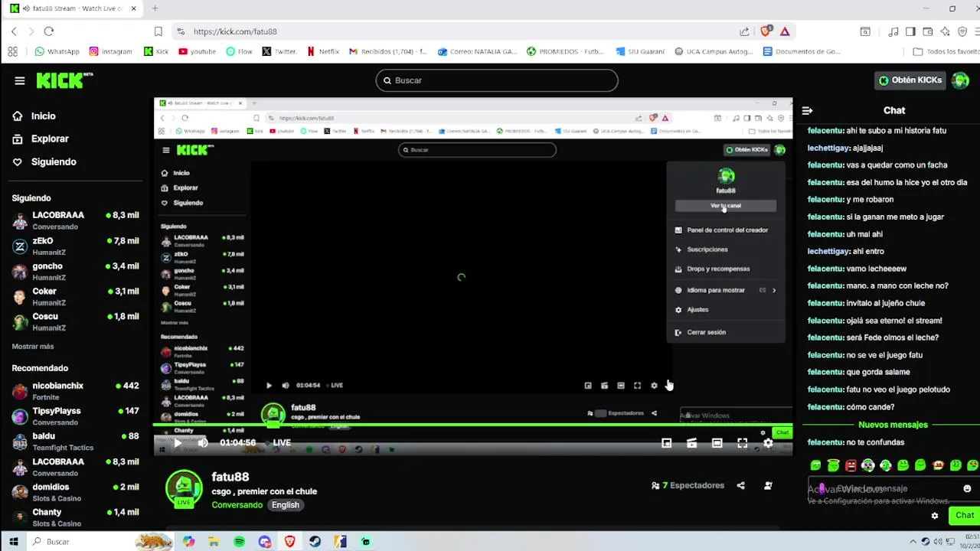980x551 pixels.
Task: Bookmark this page with the bookmark icon
Action: (158, 31)
